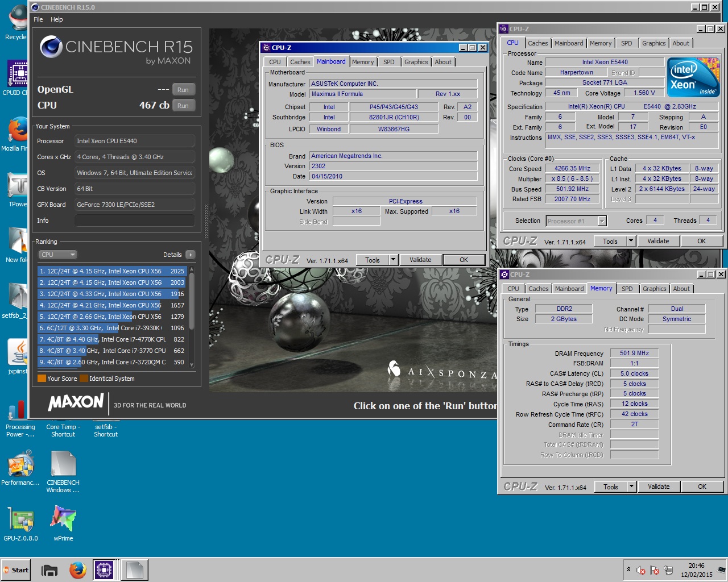728x582 pixels.
Task: Click the muted volume tray icon
Action: (x=641, y=570)
